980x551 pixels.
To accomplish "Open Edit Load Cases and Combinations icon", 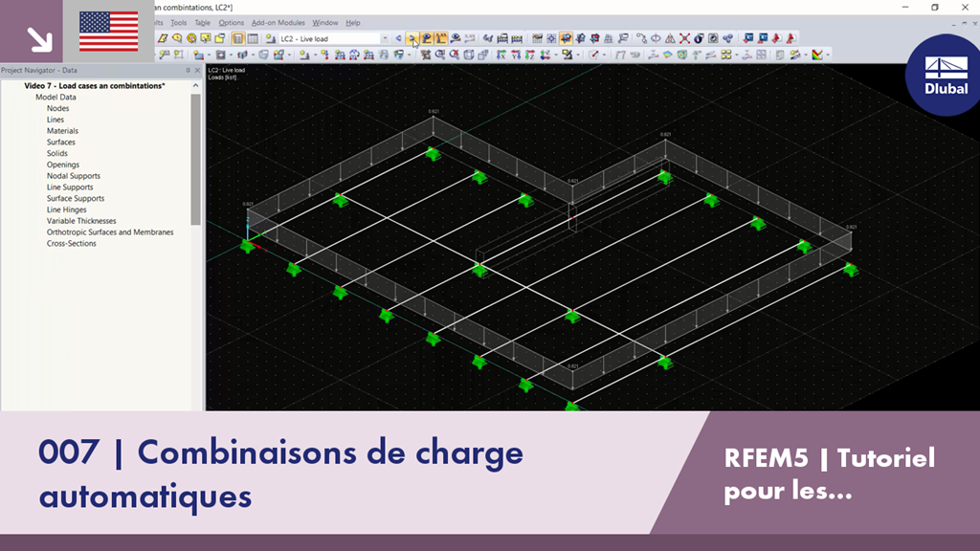I will pyautogui.click(x=270, y=38).
